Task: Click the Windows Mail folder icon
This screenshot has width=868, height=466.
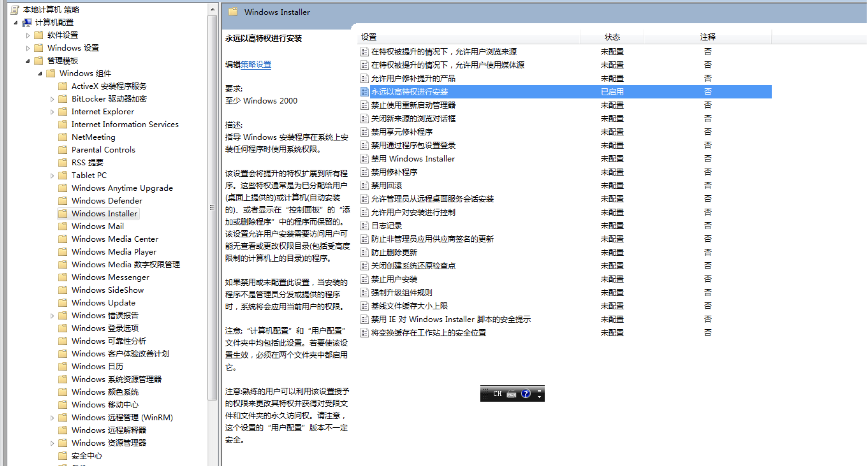Action: coord(63,226)
